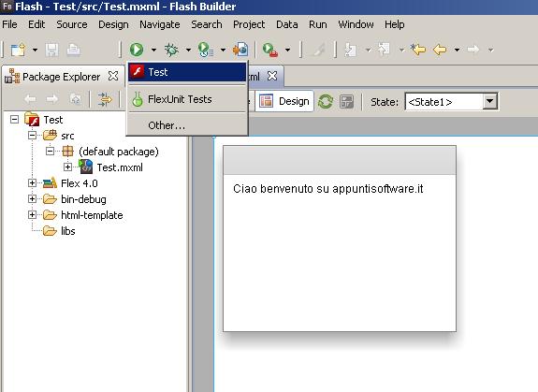The width and height of the screenshot is (538, 392).
Task: Open the Edit menu
Action: pos(36,24)
